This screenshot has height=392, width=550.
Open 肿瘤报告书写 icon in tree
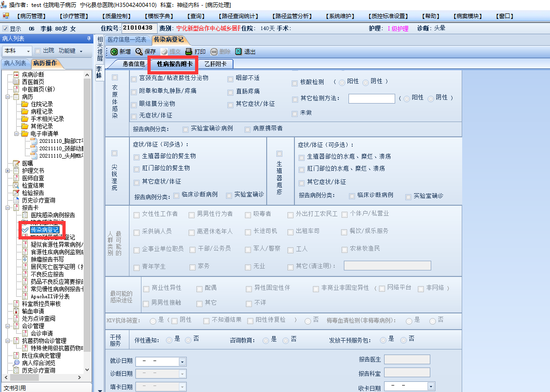click(25, 259)
